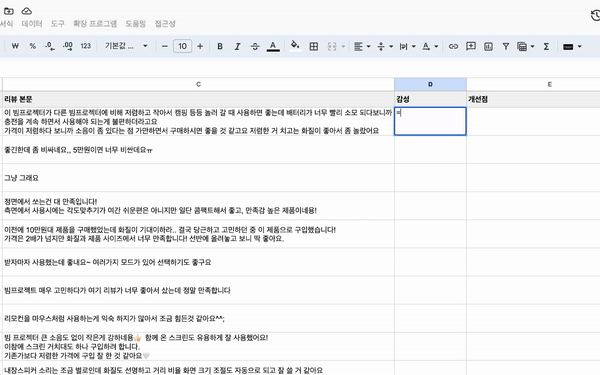The height and width of the screenshot is (375, 600).
Task: Toggle bold formatting
Action: point(220,46)
